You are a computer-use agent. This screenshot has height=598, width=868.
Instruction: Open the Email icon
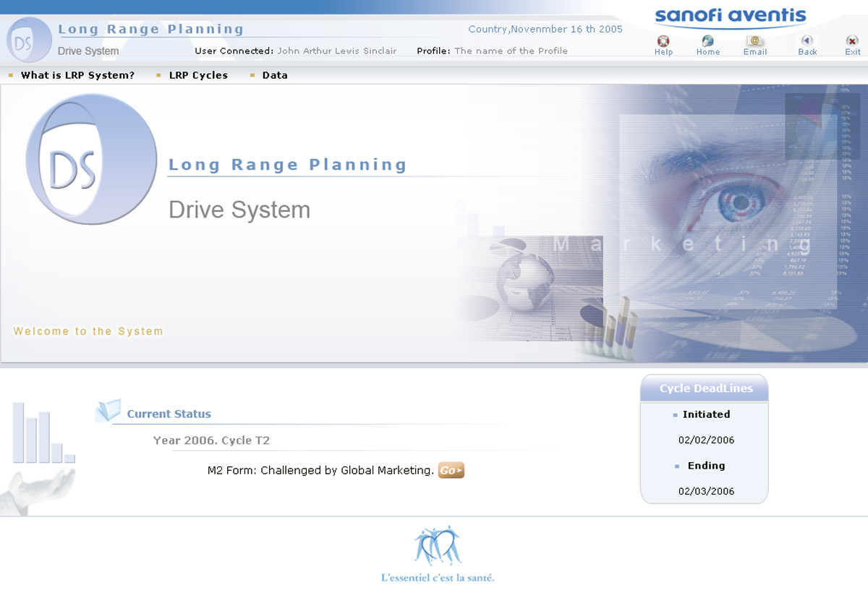pos(755,41)
